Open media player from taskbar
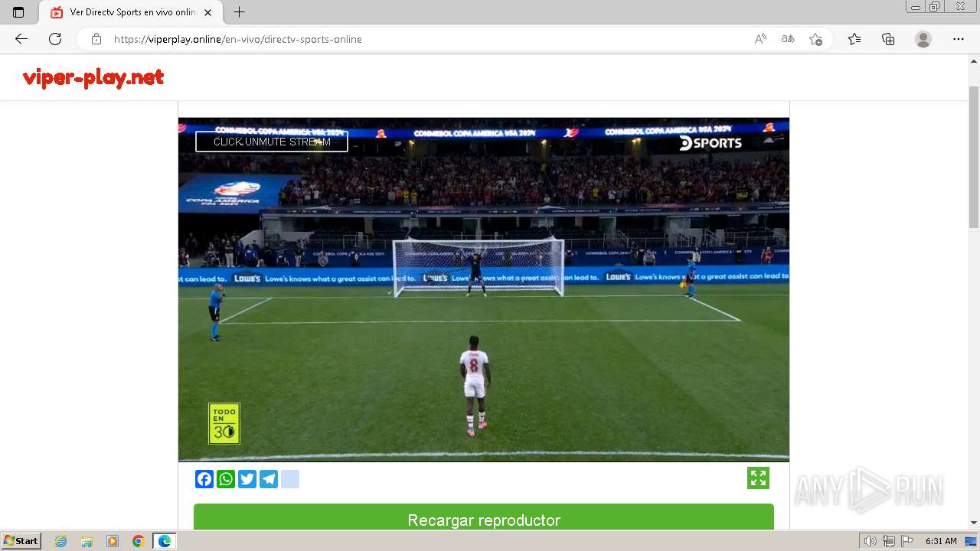Screen dimensions: 980x551 [113, 541]
